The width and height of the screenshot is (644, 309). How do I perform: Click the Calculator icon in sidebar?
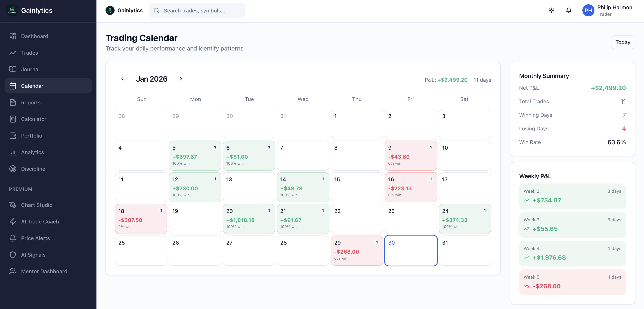tap(13, 119)
